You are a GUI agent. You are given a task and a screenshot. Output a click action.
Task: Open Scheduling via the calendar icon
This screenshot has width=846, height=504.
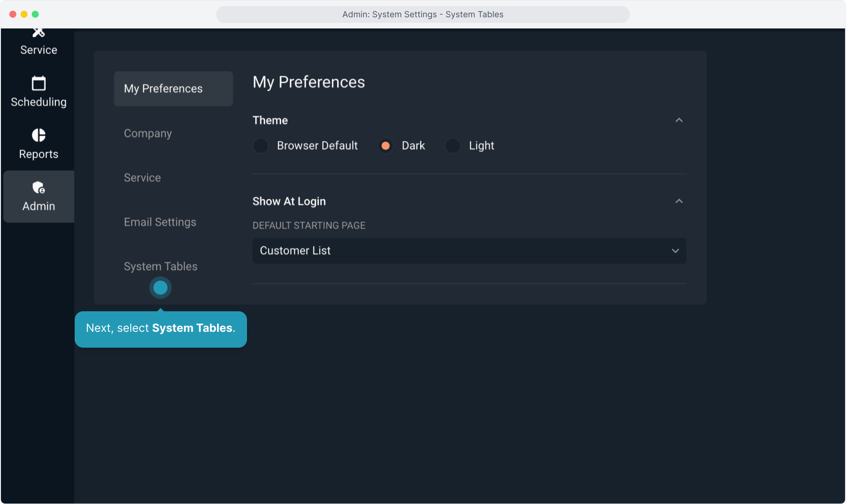click(38, 84)
